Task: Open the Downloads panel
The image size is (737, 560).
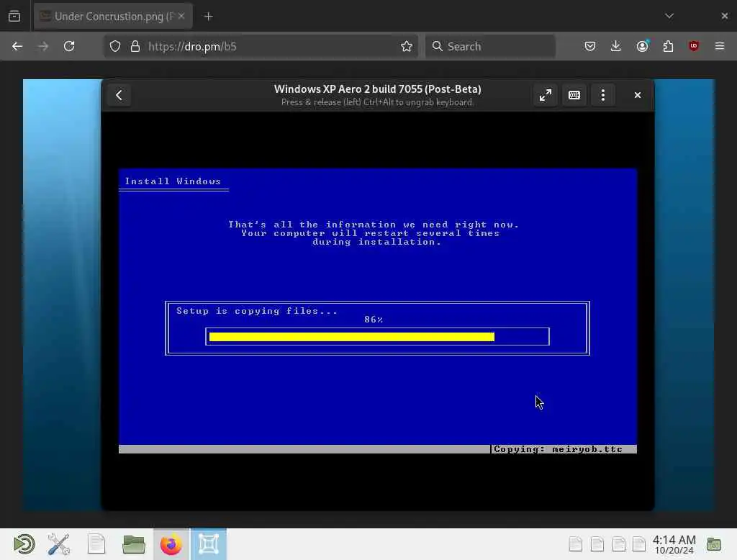Action: [616, 46]
